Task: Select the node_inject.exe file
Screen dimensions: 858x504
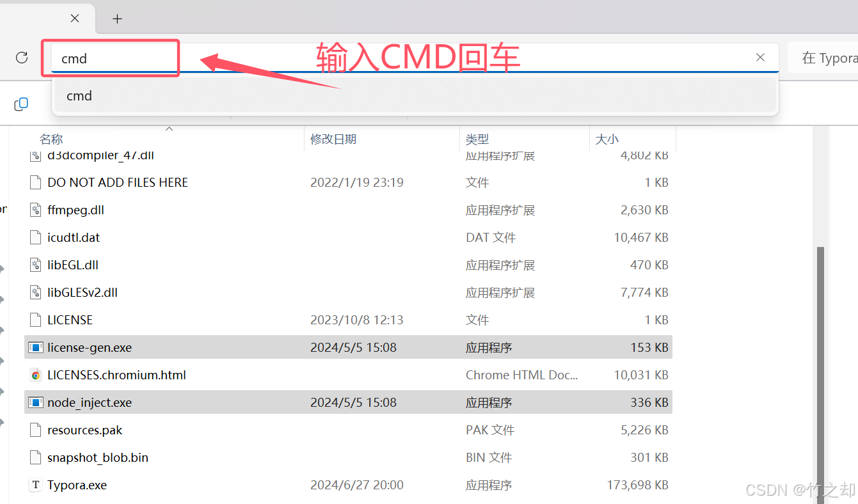Action: [348, 402]
